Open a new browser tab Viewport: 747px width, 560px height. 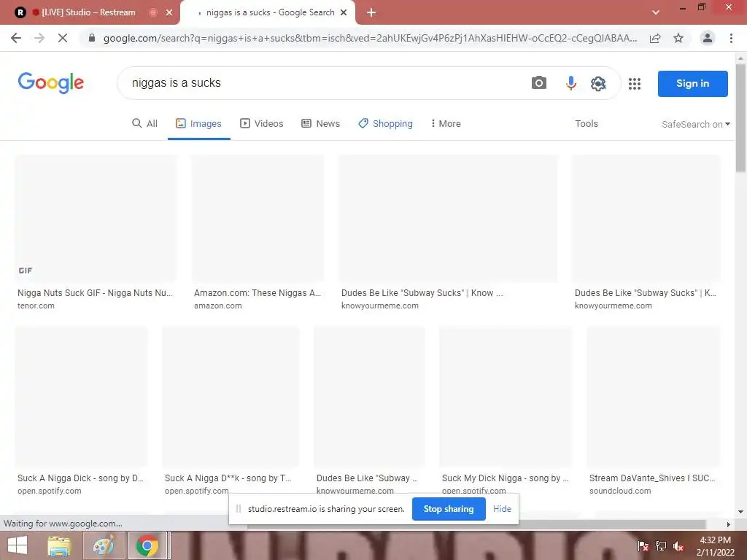tap(371, 12)
